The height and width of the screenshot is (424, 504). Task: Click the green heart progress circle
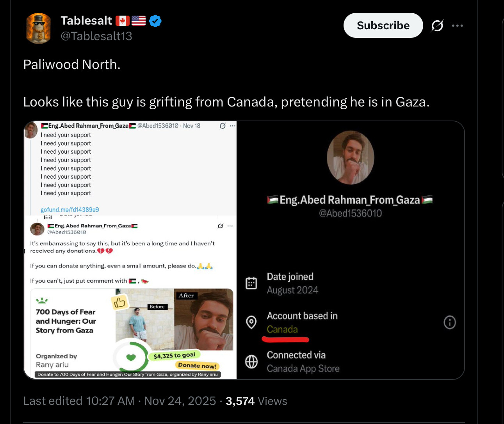click(x=131, y=357)
